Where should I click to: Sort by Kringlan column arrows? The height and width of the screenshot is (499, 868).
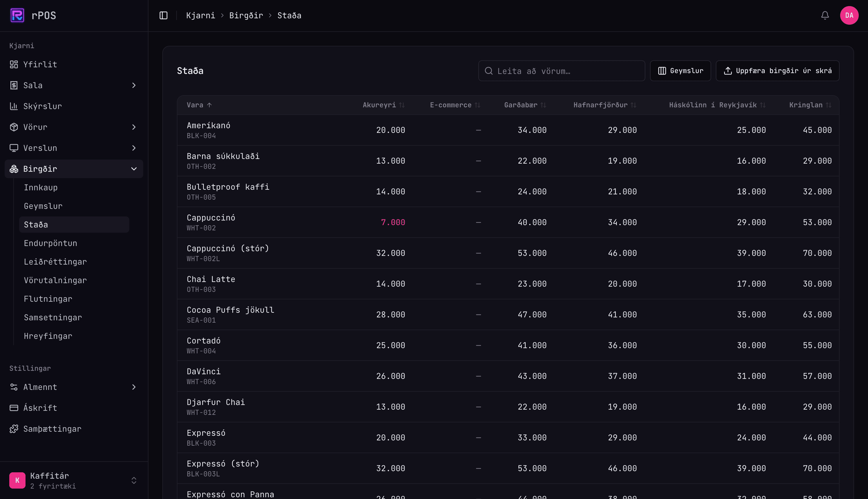pyautogui.click(x=828, y=105)
